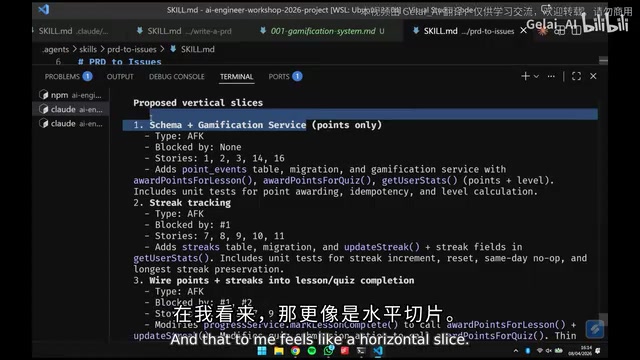640x360 pixels.
Task: Select the highlighted claude terminal entry
Action: click(x=70, y=109)
